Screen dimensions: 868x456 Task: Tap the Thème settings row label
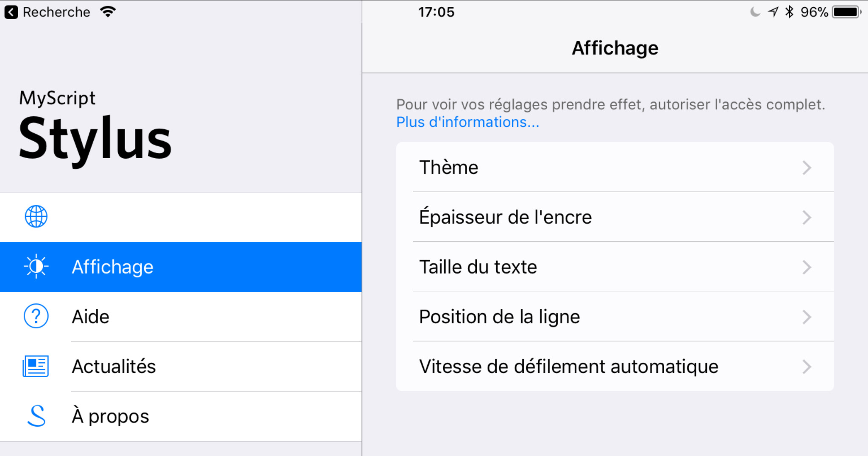pyautogui.click(x=449, y=168)
